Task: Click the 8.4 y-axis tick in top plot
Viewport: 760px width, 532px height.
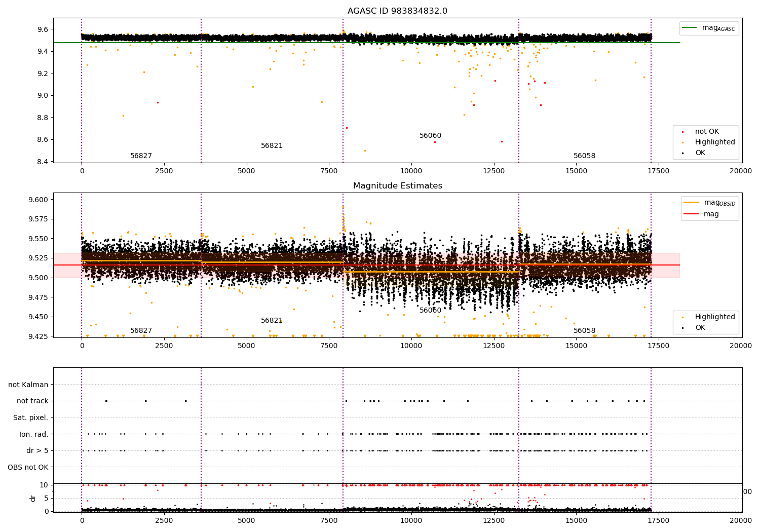Action: [43, 162]
